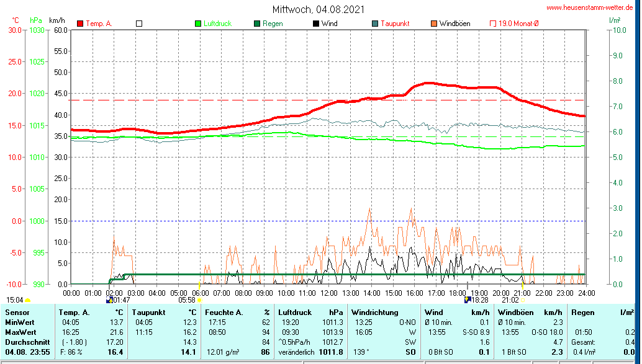Viewport: 642px width, 364px height.
Task: Click the minimum temperature value 13.7
Action: click(116, 322)
